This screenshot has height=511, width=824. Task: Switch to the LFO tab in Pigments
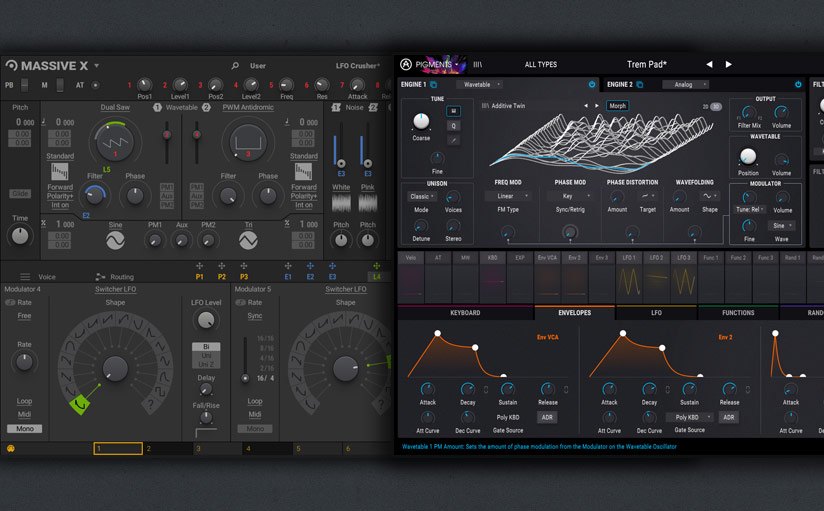(x=656, y=313)
